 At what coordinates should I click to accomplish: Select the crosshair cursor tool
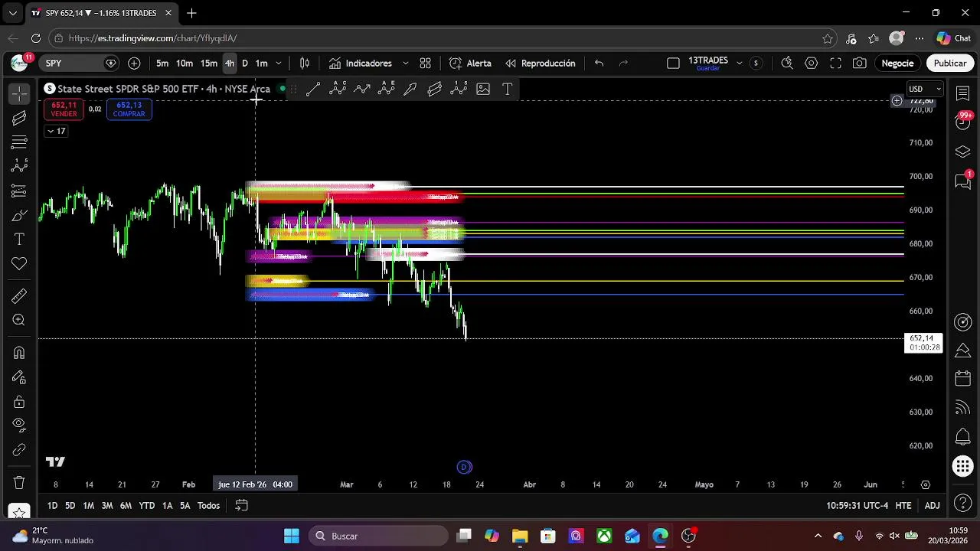[19, 93]
